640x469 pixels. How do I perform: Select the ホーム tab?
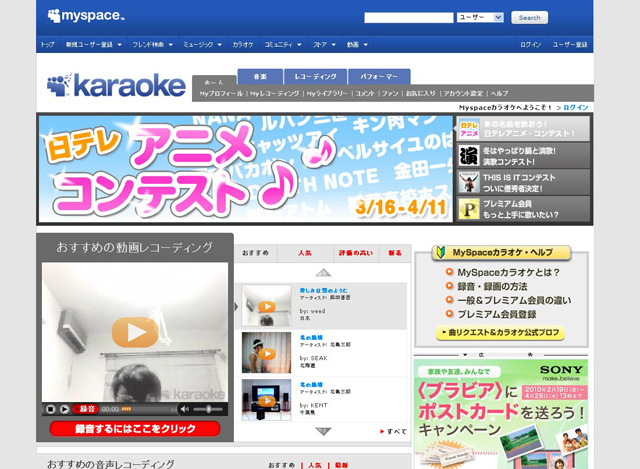(x=214, y=82)
